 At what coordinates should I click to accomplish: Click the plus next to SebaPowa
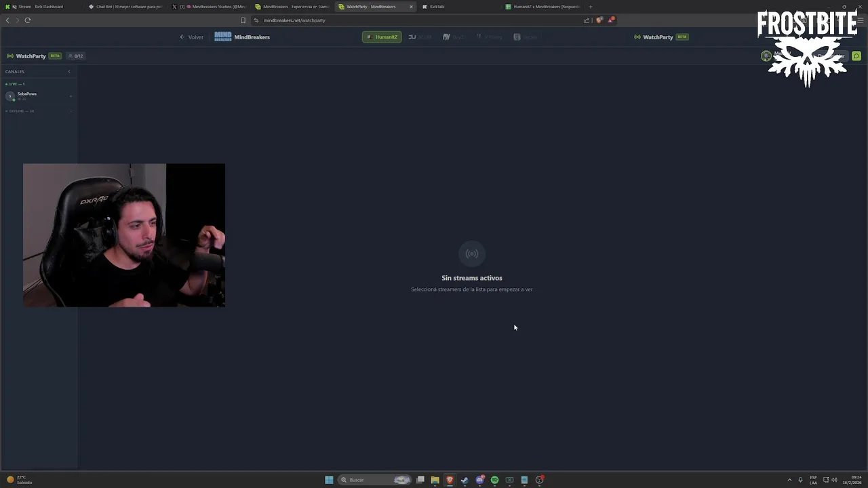(71, 96)
